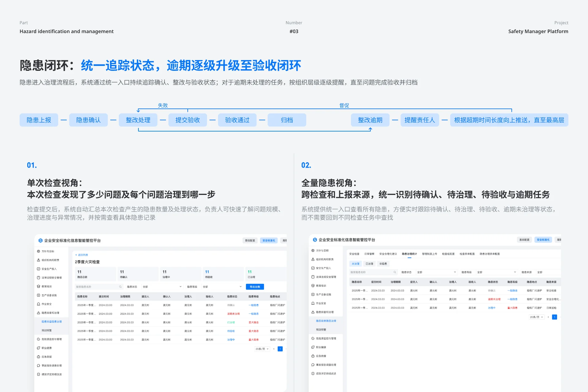Viewport: 588px width, 392px height.
Task: Click the 事故报告调查处理 icon in mockup 02
Action: [313, 365]
